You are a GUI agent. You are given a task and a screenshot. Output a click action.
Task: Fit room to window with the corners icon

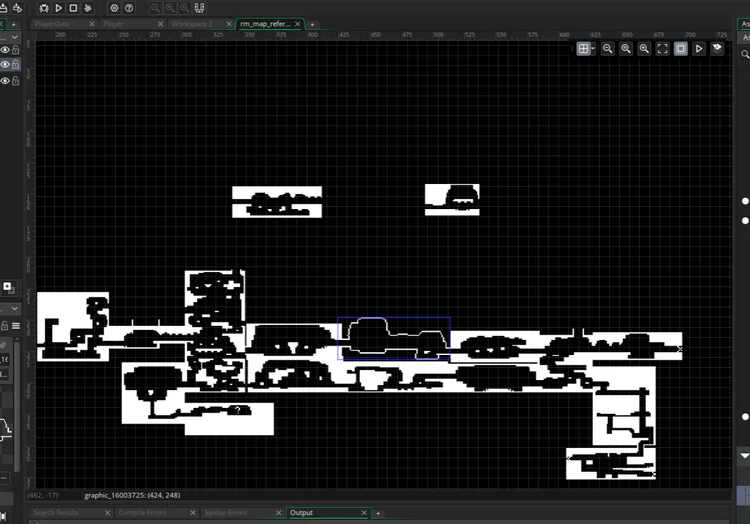click(662, 49)
